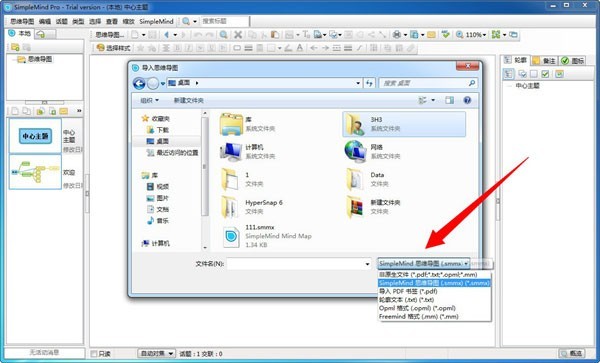Screen dimensions: 600x363
Task: Open the HyperSnap 6 folder
Action: tap(252, 207)
